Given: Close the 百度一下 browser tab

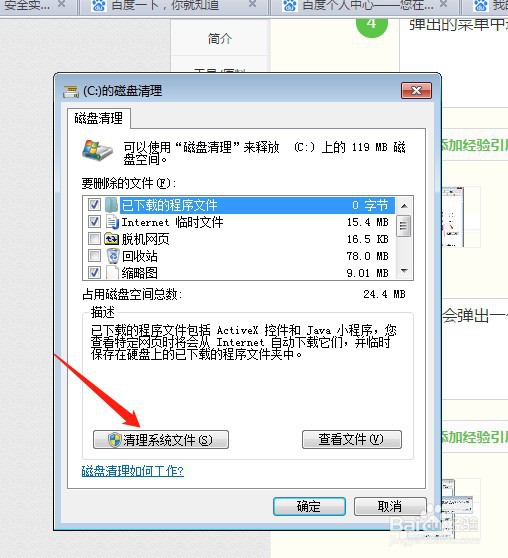Looking at the screenshot, I should (252, 4).
